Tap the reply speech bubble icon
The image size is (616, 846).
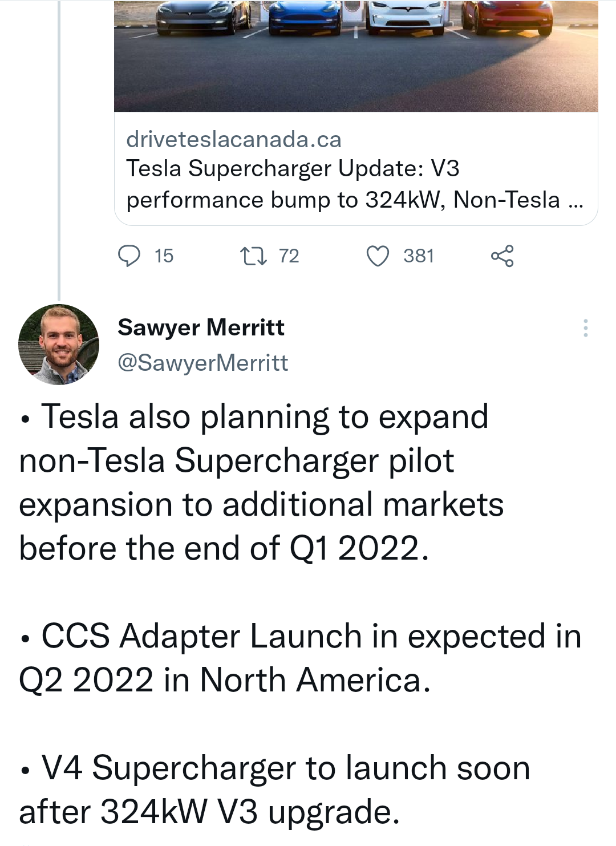pos(129,256)
